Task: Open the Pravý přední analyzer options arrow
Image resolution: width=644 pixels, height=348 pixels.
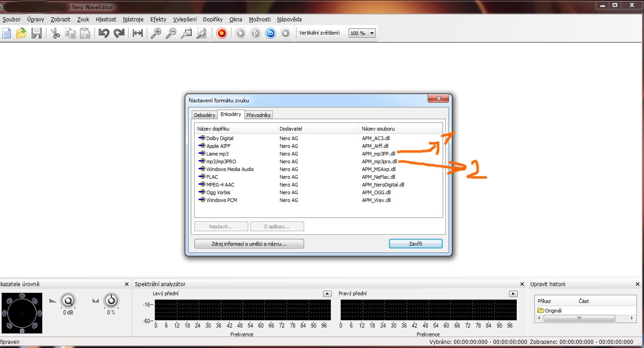Action: [x=513, y=294]
